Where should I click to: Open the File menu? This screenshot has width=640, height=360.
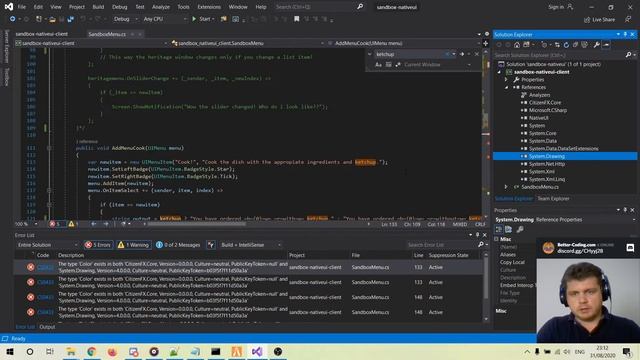pos(22,7)
